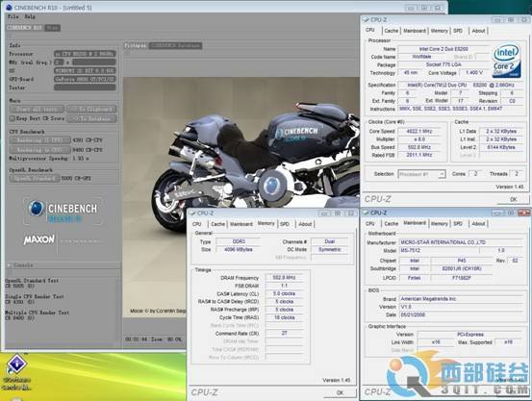532x401 pixels.
Task: Open SPD tab in CPU-Z mainboard window
Action: 458,223
